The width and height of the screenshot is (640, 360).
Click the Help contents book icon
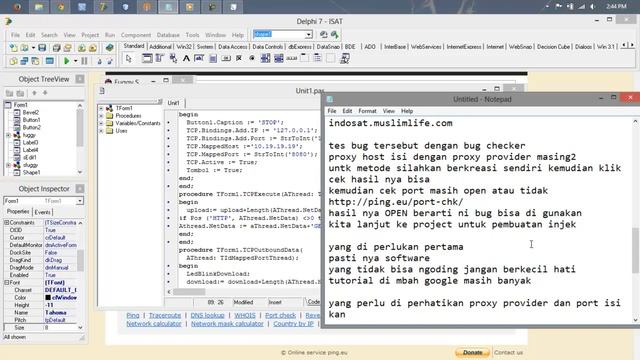click(x=109, y=48)
